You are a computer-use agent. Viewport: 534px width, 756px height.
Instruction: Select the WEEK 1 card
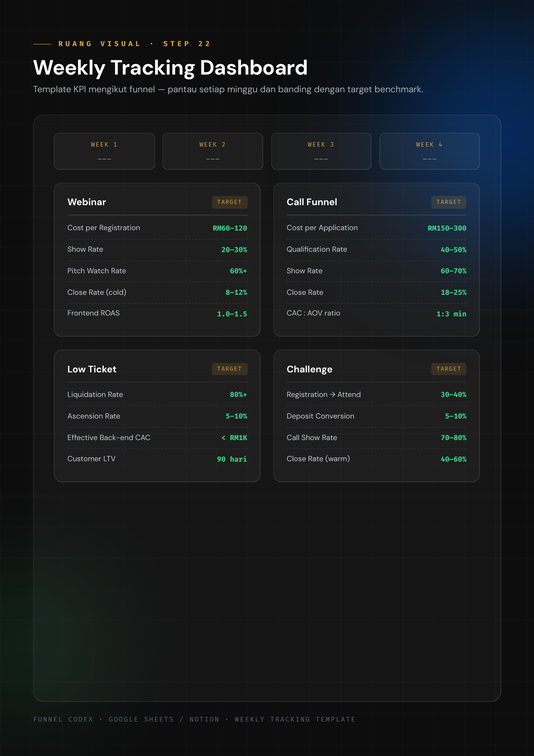click(104, 151)
